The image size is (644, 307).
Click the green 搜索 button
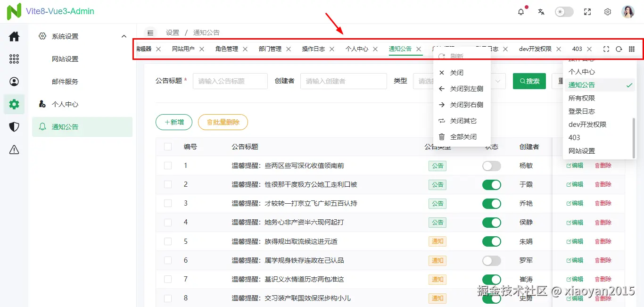[x=529, y=81]
